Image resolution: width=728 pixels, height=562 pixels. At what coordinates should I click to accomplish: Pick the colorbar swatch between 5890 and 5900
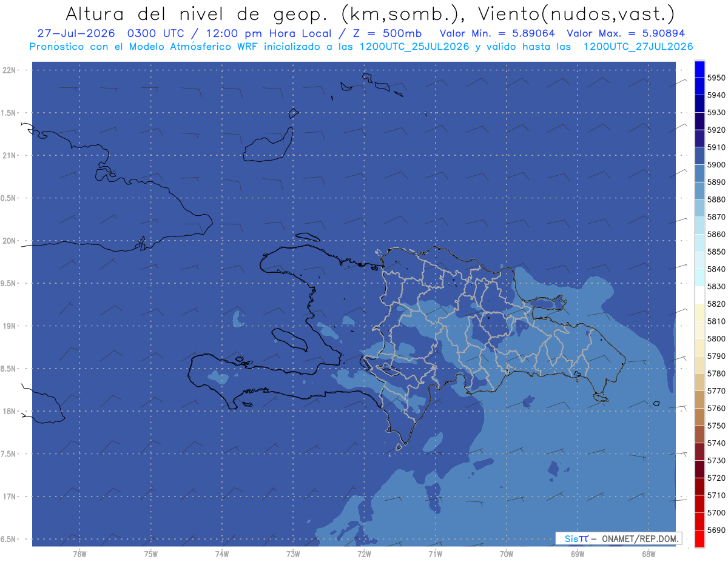(699, 173)
